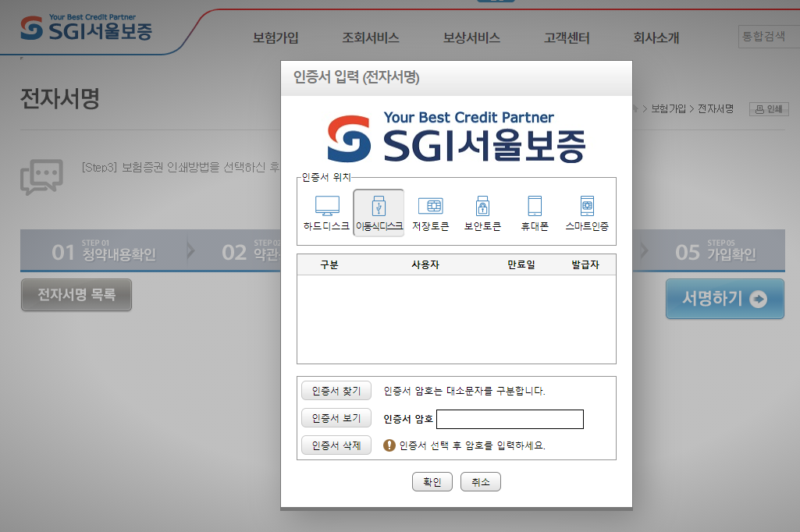Image resolution: width=800 pixels, height=532 pixels.
Task: Click the 인증서 삭제 button
Action: pyautogui.click(x=336, y=445)
